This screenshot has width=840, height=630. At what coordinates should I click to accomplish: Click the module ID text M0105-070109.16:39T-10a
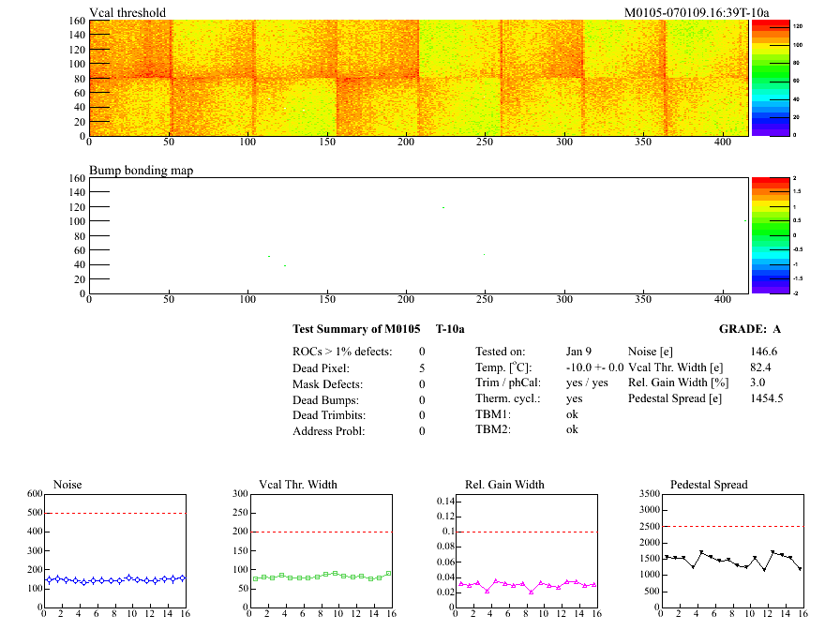tap(697, 12)
